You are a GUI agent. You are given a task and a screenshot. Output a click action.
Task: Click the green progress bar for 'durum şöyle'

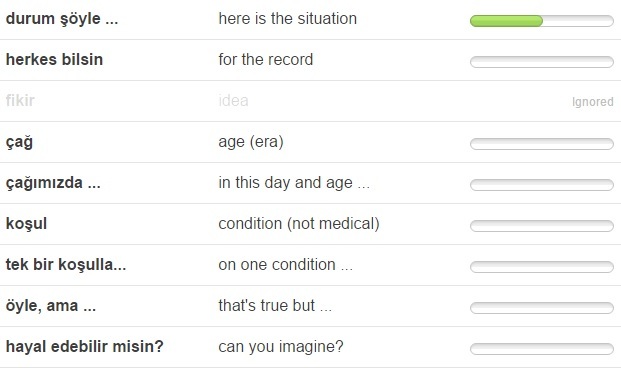click(x=541, y=21)
